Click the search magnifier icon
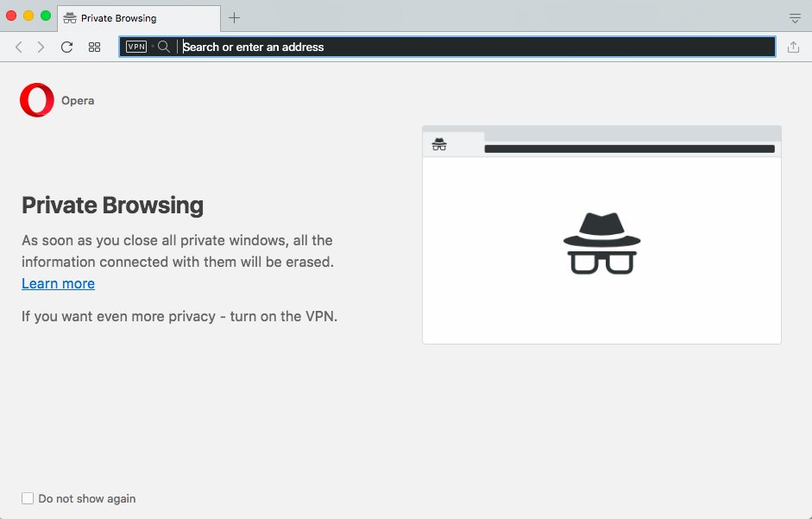812x519 pixels. tap(164, 47)
